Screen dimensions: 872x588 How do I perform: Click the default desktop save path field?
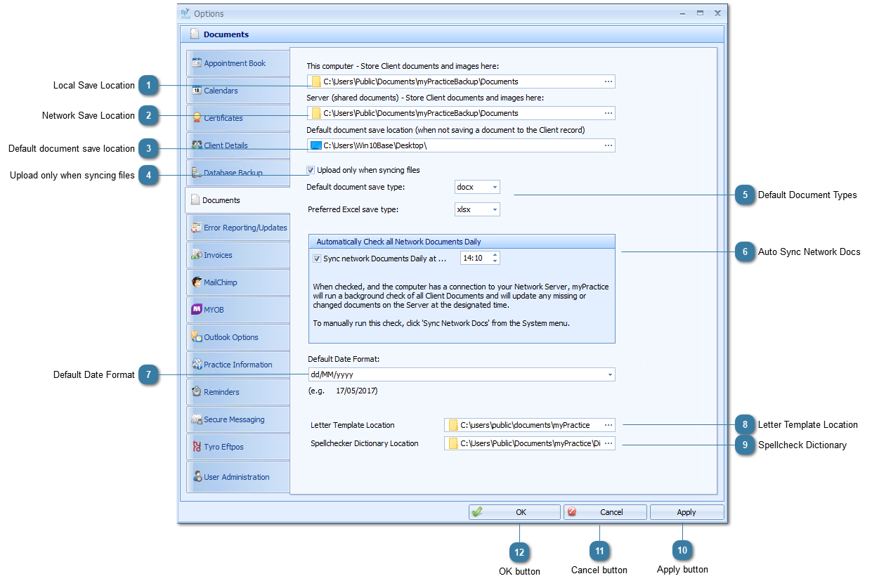(461, 145)
